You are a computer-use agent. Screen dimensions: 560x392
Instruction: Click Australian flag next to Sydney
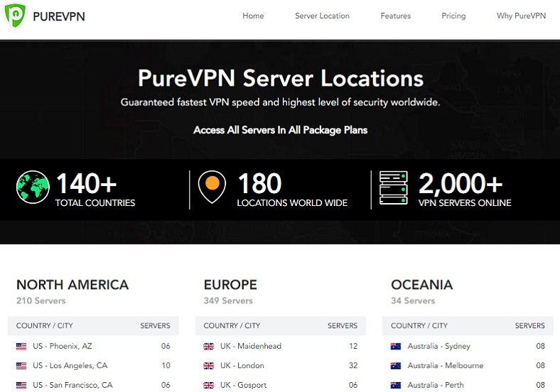click(x=396, y=347)
